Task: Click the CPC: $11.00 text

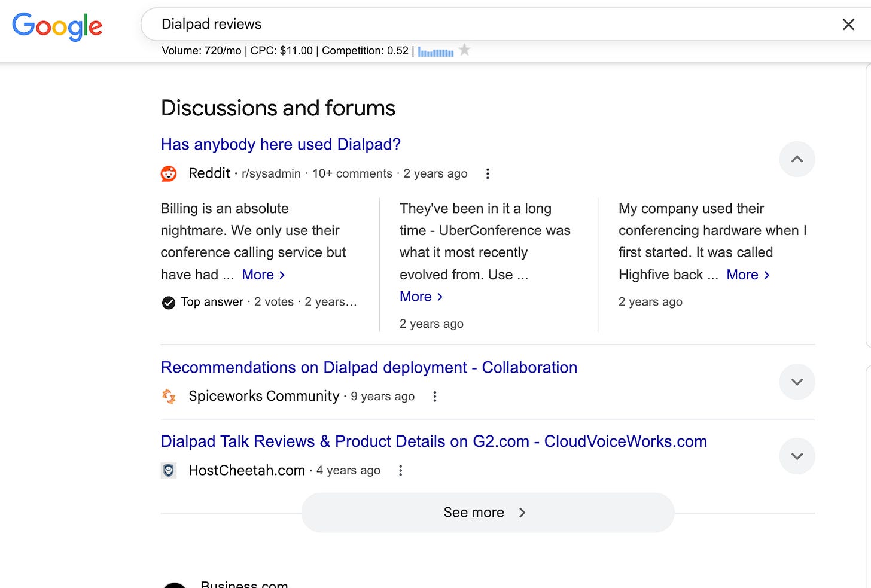Action: tap(282, 51)
